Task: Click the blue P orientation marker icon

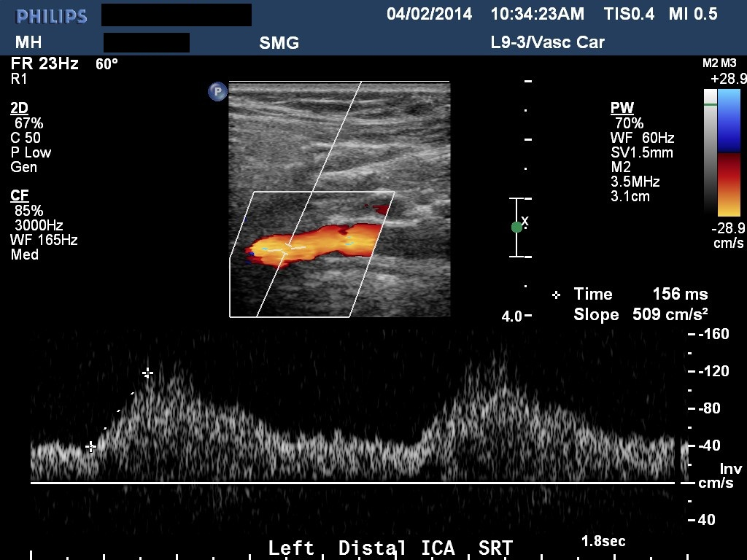Action: [x=217, y=91]
